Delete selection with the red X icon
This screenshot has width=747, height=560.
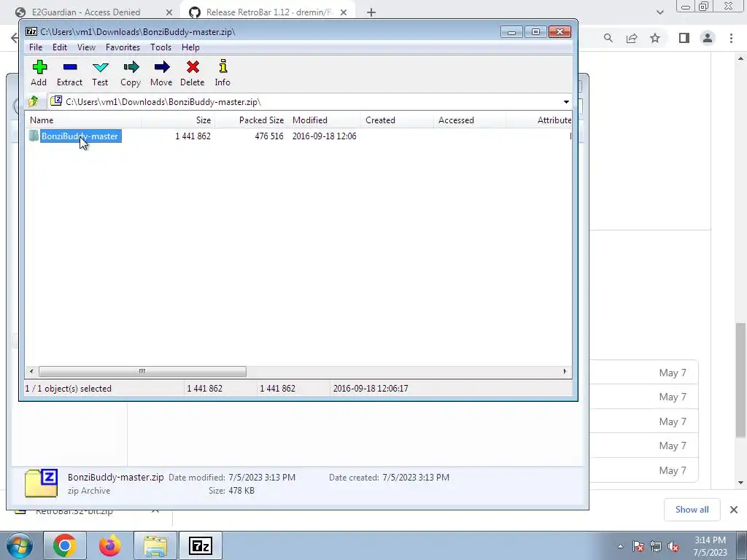[x=193, y=73]
